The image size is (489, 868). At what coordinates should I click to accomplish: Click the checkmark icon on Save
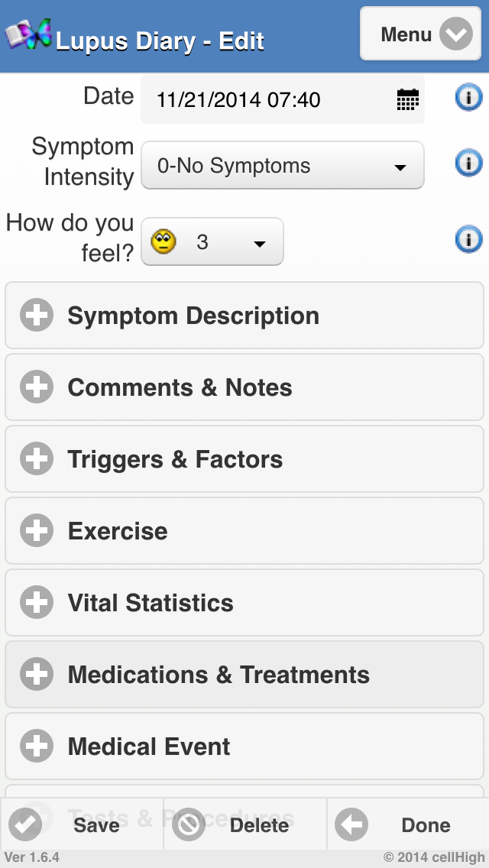25,824
